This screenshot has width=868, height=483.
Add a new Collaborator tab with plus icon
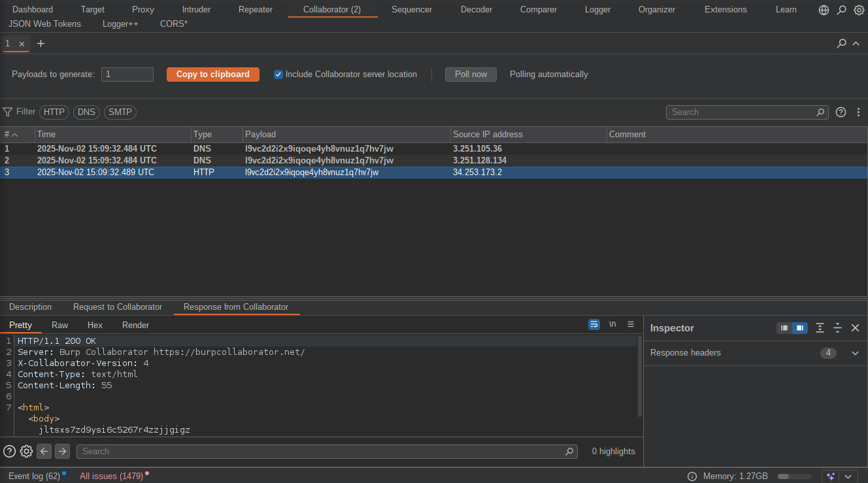tap(41, 43)
